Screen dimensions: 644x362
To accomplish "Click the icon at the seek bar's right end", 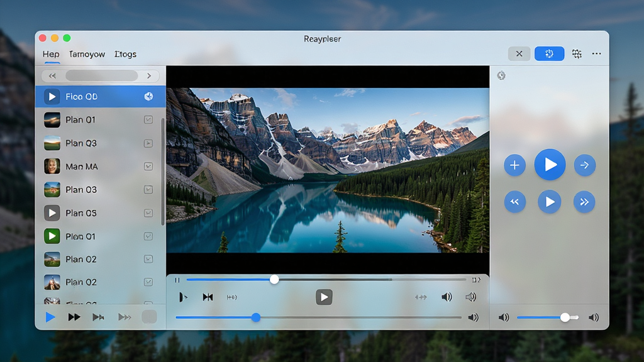I will point(476,280).
